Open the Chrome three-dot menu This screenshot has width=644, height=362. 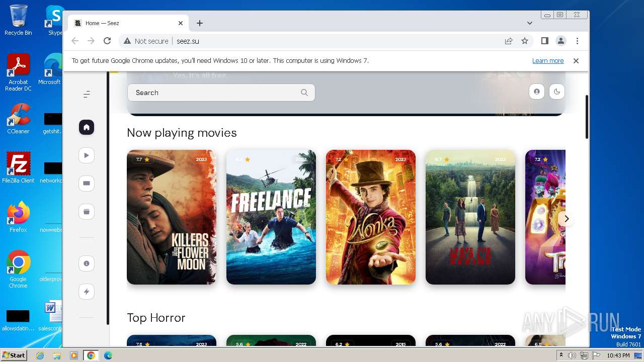coord(577,41)
